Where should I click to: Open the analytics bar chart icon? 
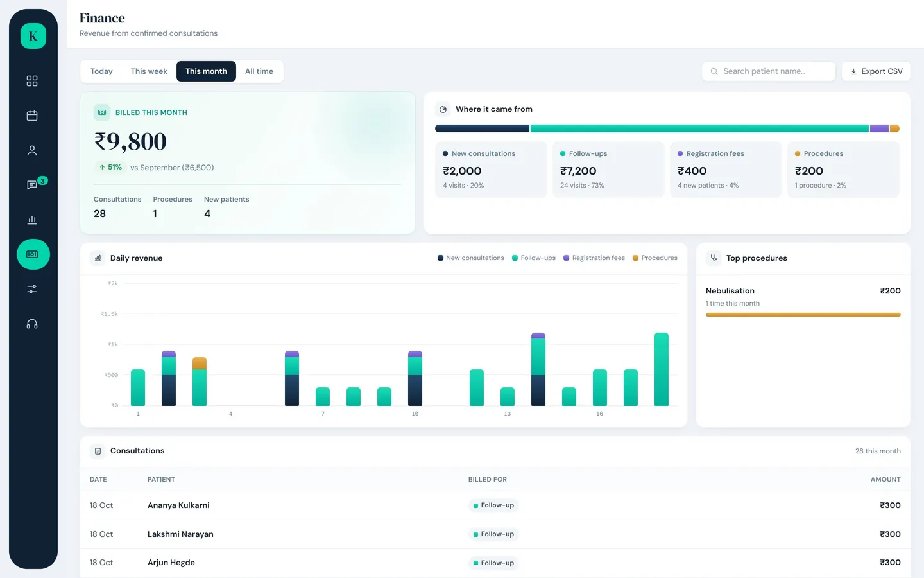(x=32, y=220)
